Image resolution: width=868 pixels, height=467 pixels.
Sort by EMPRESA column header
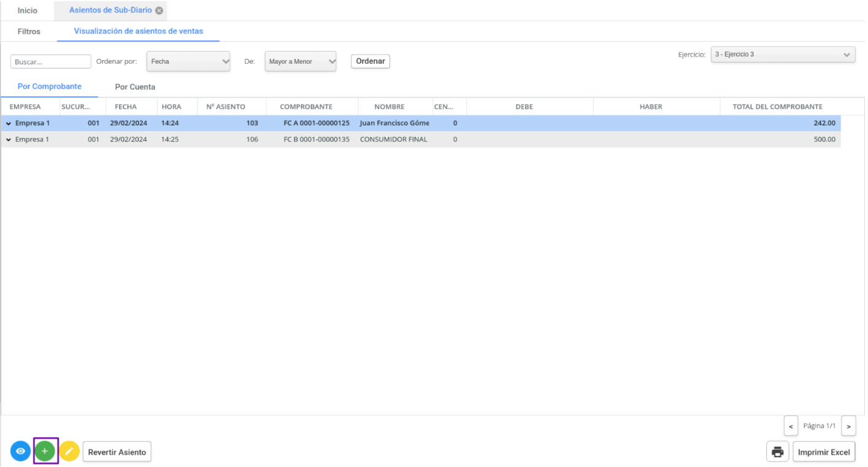(x=25, y=107)
